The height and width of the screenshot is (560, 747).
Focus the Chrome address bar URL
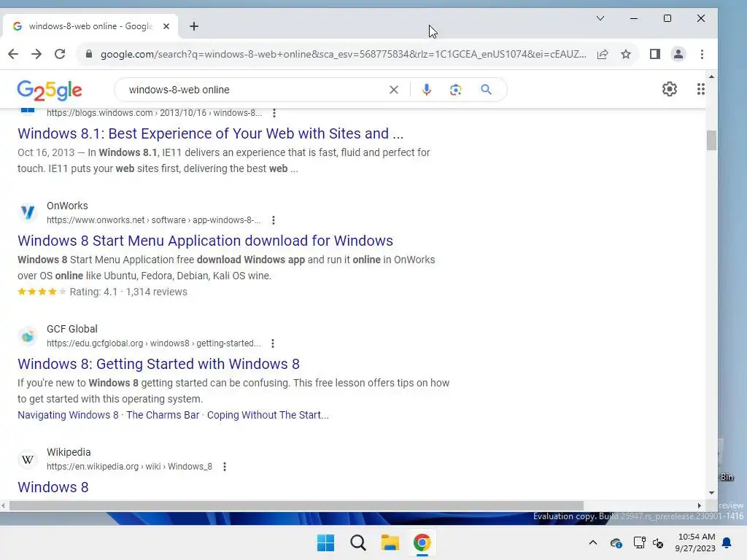343,54
